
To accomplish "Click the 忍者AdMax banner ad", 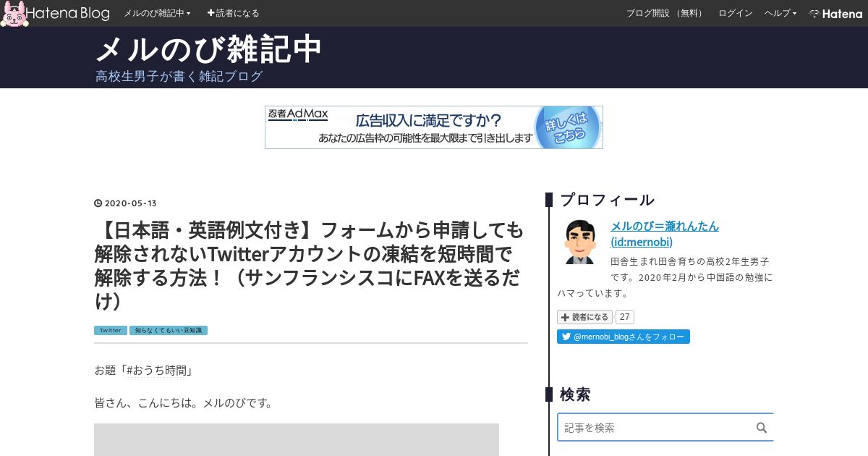I will click(434, 127).
